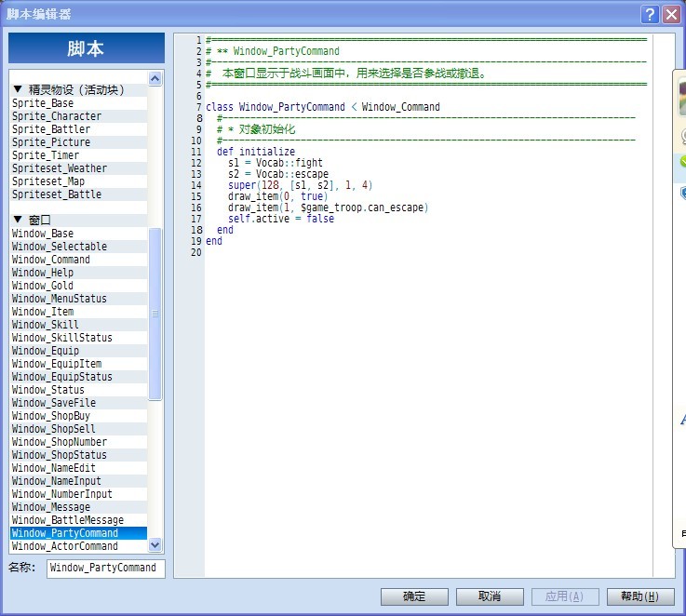The image size is (686, 616).
Task: Select Window_NumberInput script
Action: tap(79, 494)
